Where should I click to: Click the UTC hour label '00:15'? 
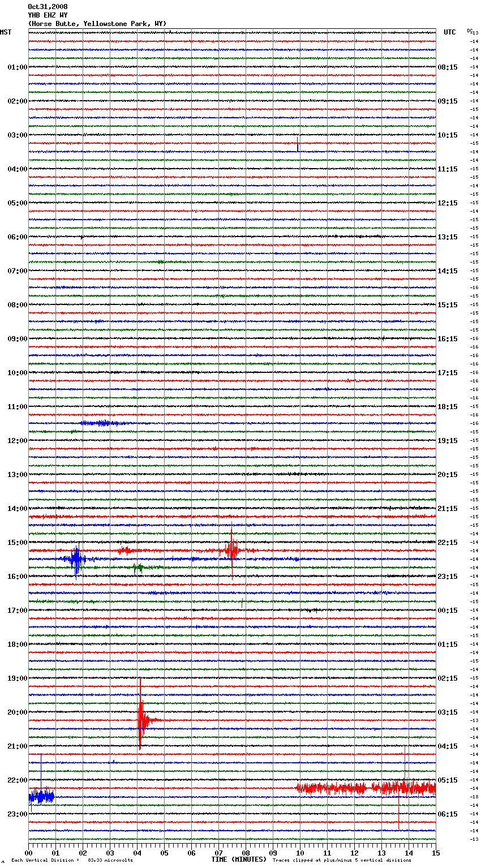[x=448, y=611]
